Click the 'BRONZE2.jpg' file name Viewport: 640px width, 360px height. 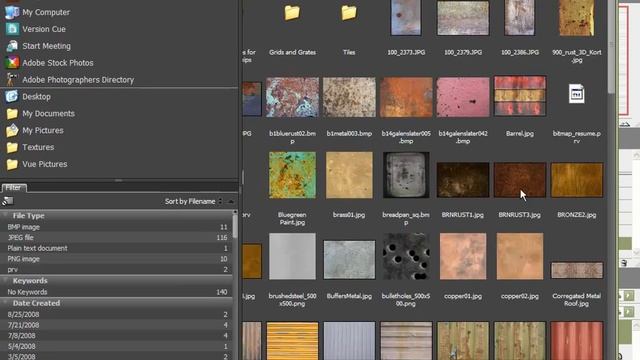click(576, 215)
